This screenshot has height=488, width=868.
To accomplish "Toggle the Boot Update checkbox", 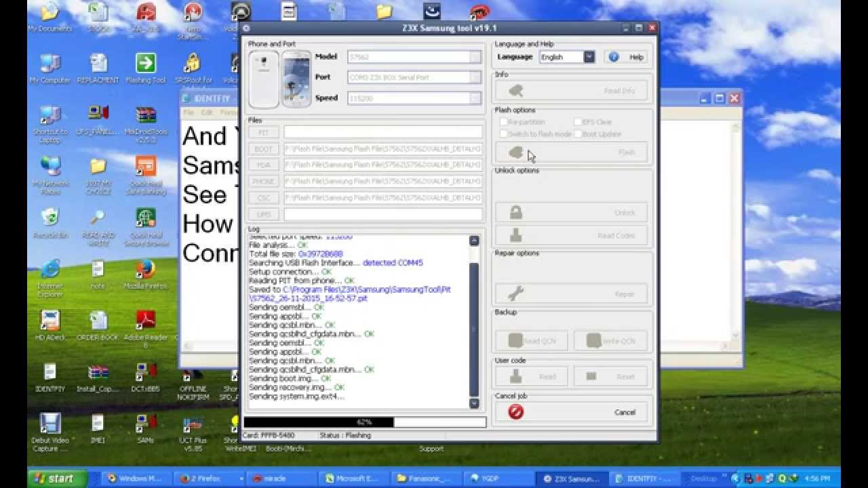I will click(578, 134).
